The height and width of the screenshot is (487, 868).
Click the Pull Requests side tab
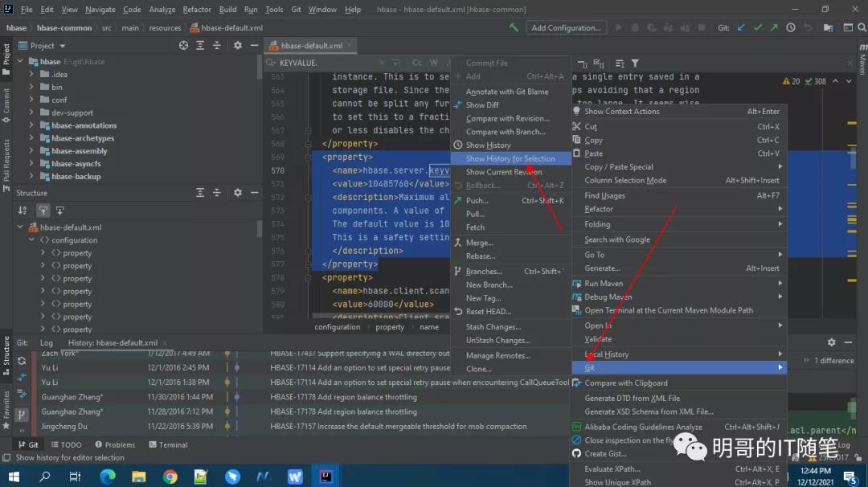6,165
